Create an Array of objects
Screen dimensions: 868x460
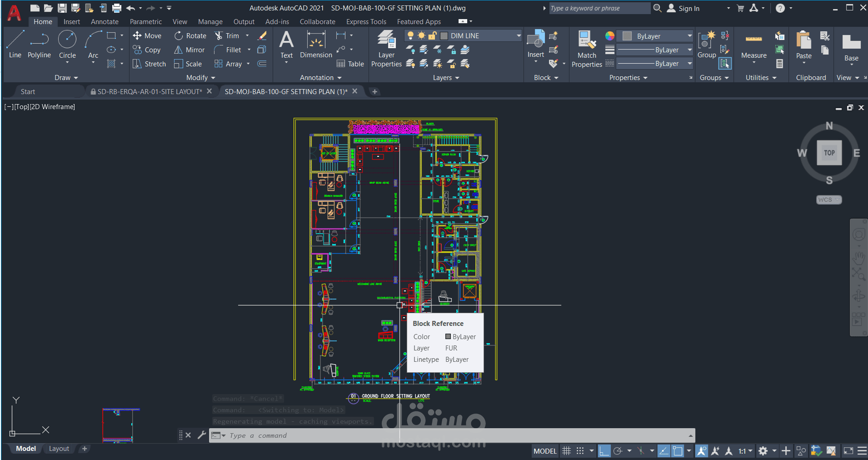(228, 64)
